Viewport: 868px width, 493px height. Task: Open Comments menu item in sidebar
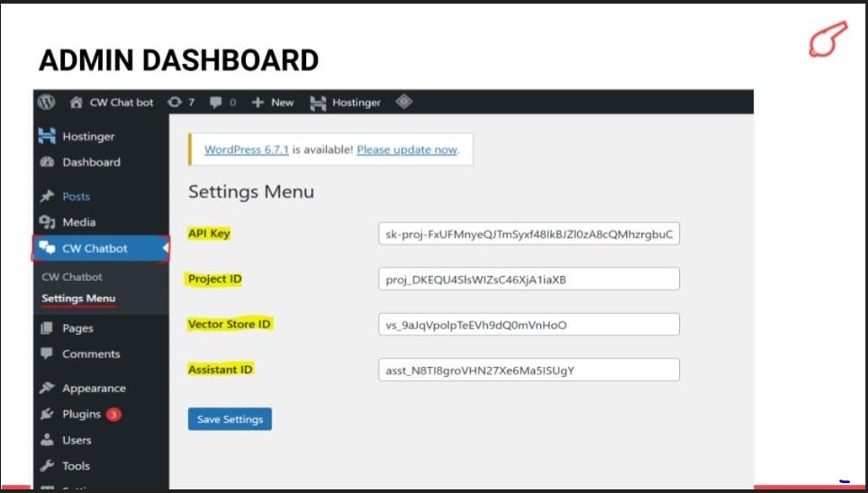[x=91, y=354]
